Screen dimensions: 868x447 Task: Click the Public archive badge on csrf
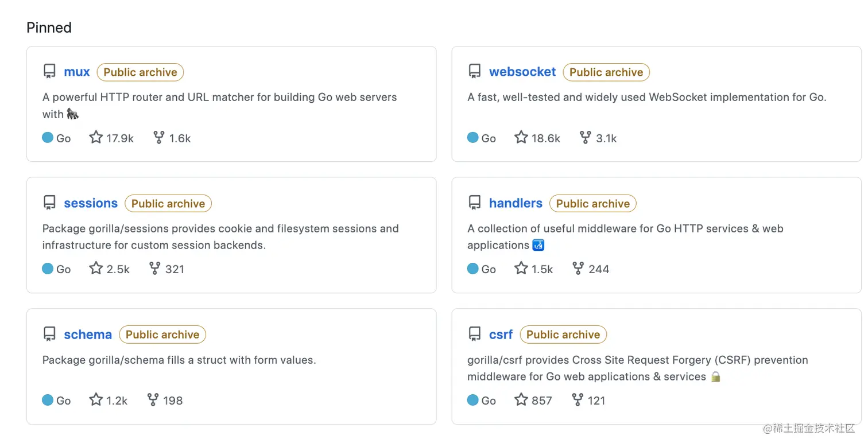pyautogui.click(x=563, y=335)
